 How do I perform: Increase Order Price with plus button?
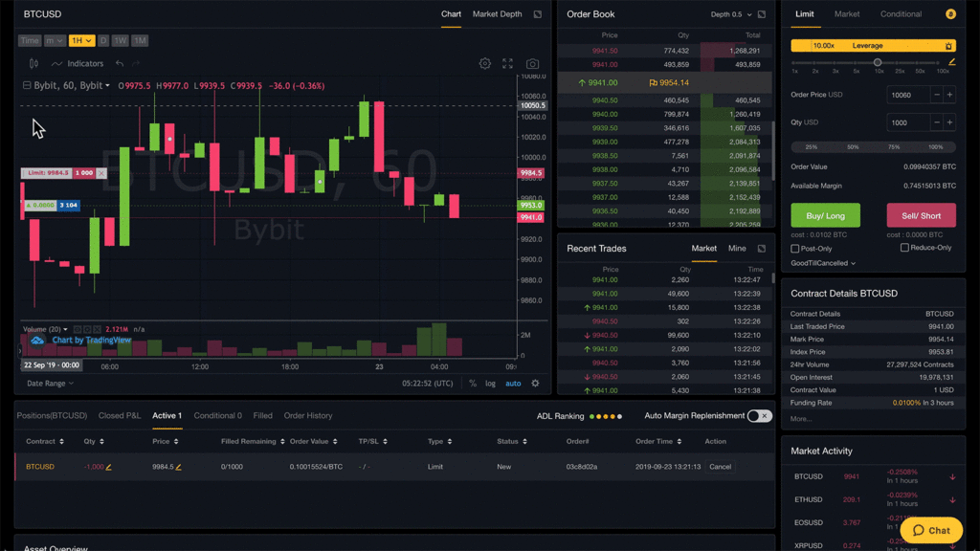(x=949, y=95)
